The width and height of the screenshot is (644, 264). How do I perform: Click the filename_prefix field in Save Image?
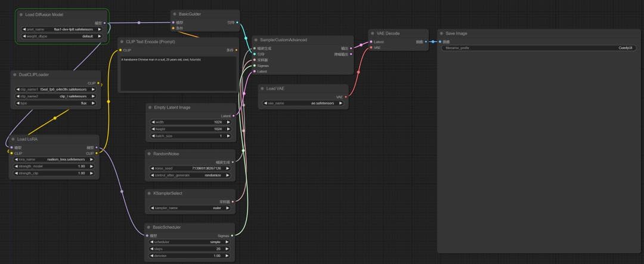pos(539,48)
